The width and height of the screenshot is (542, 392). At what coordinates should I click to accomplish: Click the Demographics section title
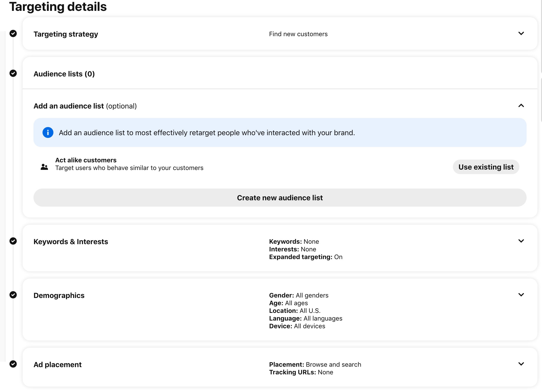pos(59,295)
